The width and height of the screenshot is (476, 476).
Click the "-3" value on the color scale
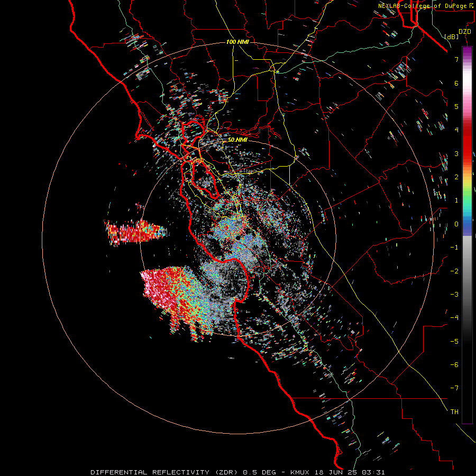pos(454,295)
